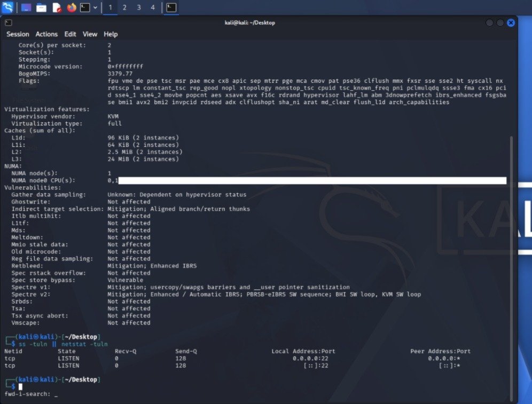
Task: Click the 'Spec store bypass:' label
Action: 43,280
